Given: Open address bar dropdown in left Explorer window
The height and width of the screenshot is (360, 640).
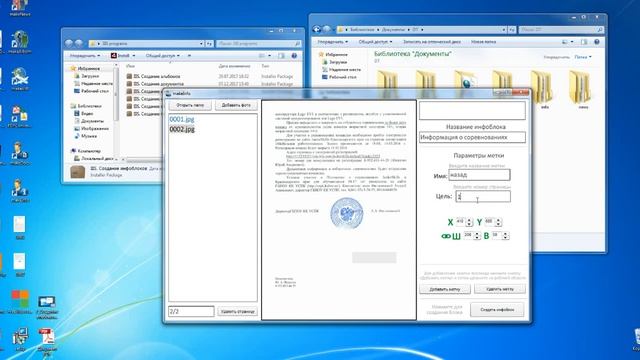Looking at the screenshot, I should pyautogui.click(x=201, y=44).
